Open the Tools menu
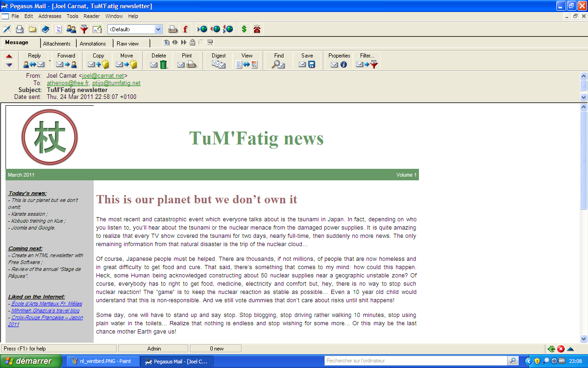Screen dimensions: 588x368 coord(73,16)
